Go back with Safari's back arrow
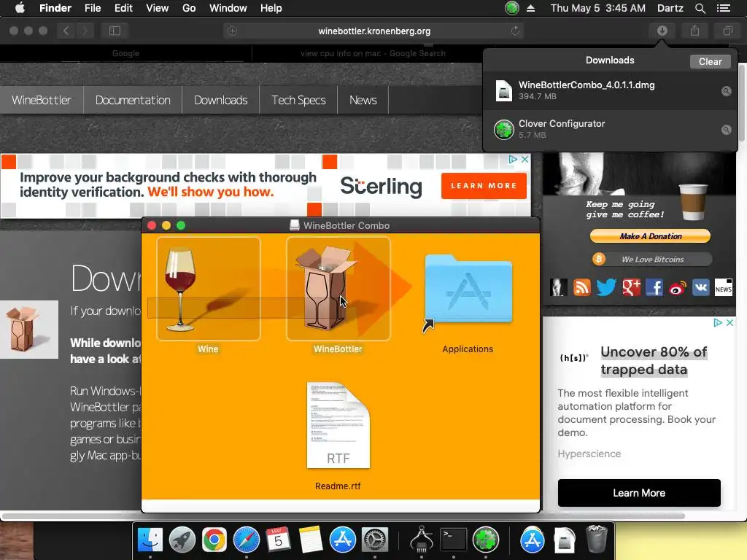Image resolution: width=747 pixels, height=560 pixels. [66, 31]
